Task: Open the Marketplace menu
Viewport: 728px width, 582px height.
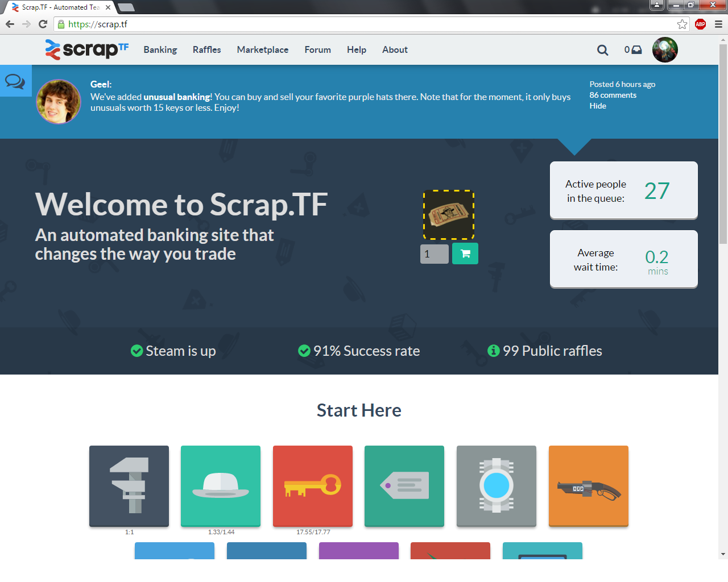Action: 263,49
